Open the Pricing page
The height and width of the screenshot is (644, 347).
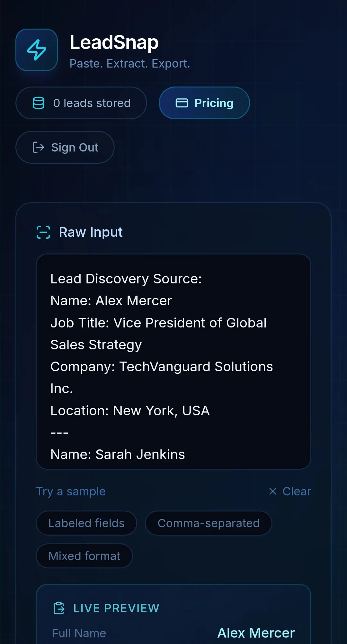pyautogui.click(x=204, y=103)
